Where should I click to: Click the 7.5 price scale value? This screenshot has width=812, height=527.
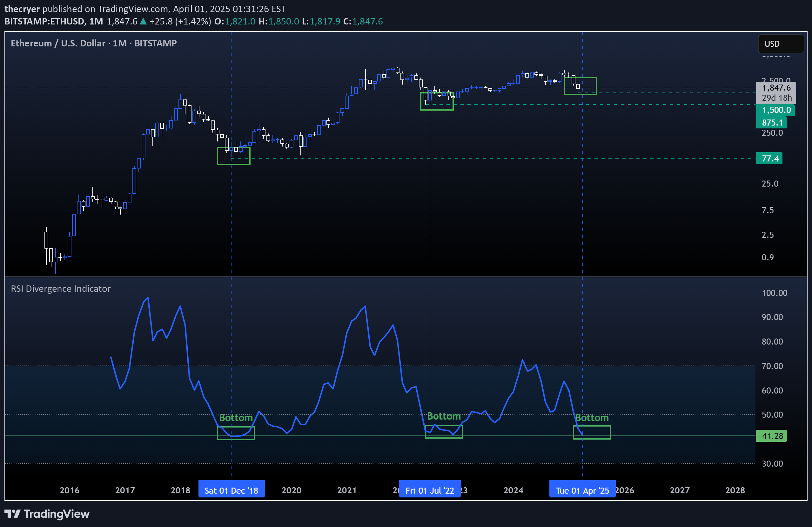pos(768,210)
